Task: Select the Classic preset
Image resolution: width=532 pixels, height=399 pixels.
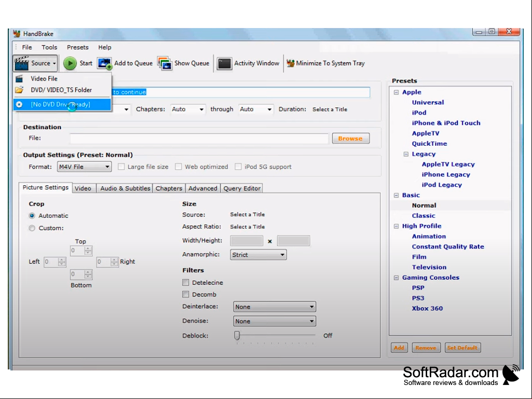Action: pos(424,216)
